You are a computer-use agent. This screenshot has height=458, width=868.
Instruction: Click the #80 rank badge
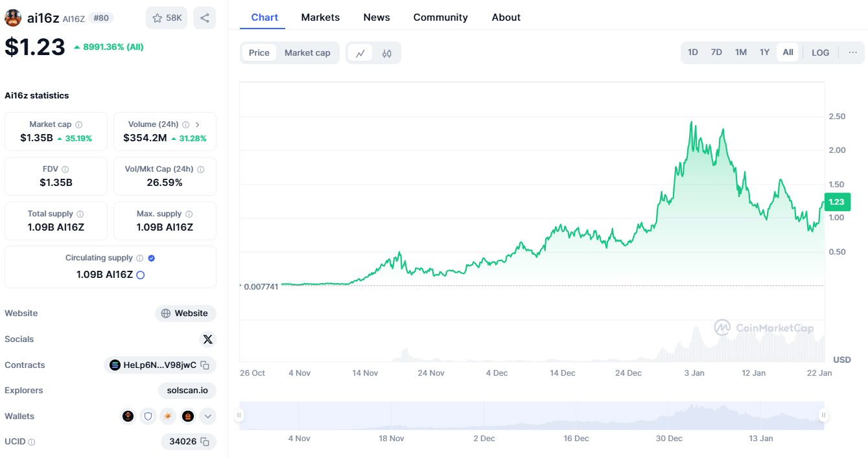pos(101,18)
